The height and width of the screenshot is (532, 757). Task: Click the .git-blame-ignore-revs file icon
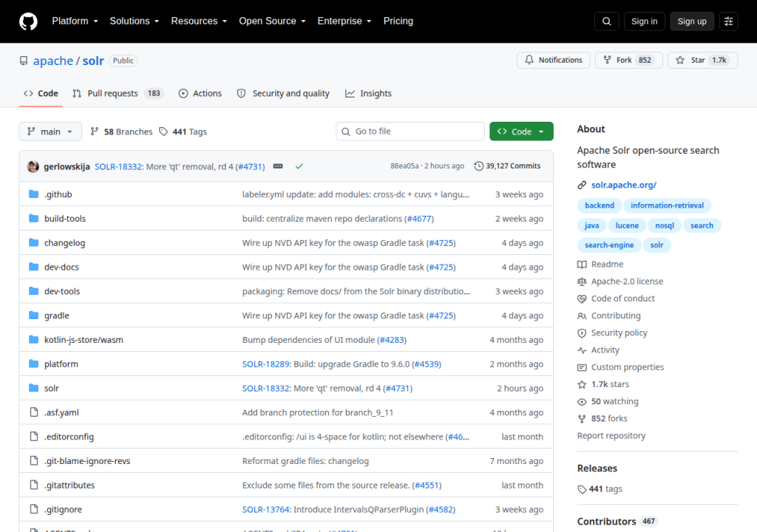pos(34,460)
